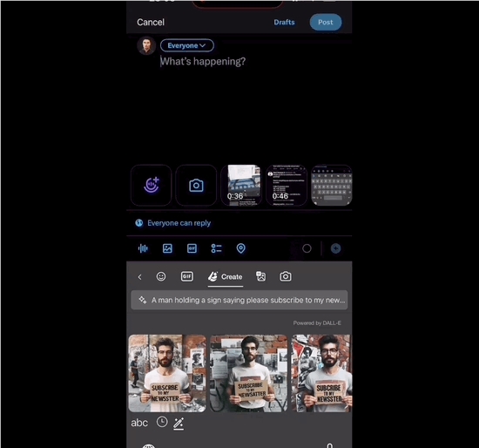Open the photo library icon in compose toolbar
Viewport: 479px width, 448px height.
coord(167,248)
